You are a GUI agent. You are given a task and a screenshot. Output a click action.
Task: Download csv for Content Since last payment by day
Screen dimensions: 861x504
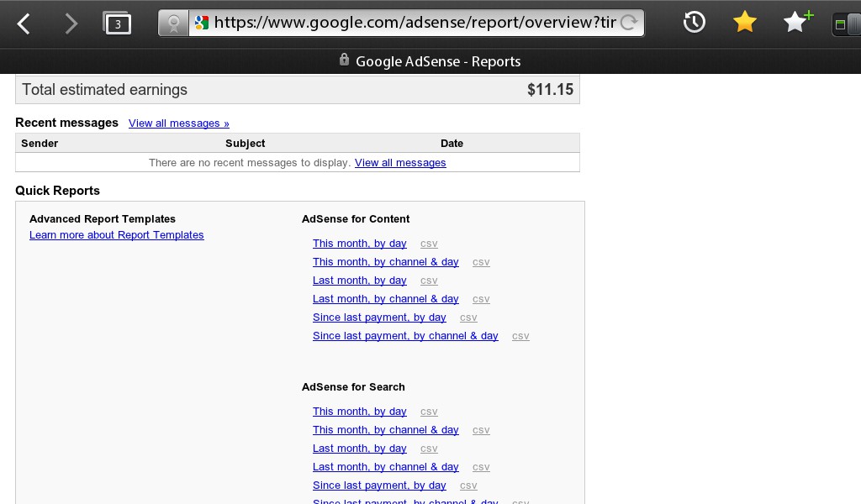[468, 318]
